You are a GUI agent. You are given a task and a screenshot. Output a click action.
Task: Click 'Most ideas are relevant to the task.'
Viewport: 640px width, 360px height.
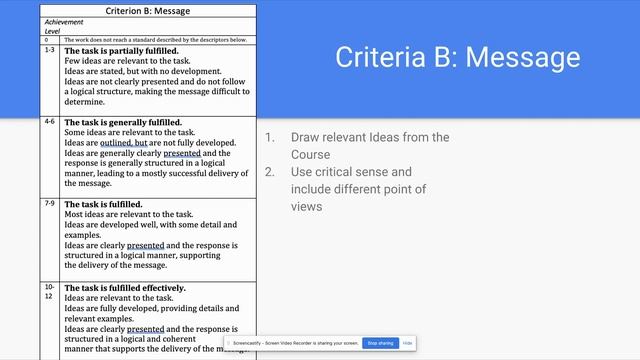129,214
